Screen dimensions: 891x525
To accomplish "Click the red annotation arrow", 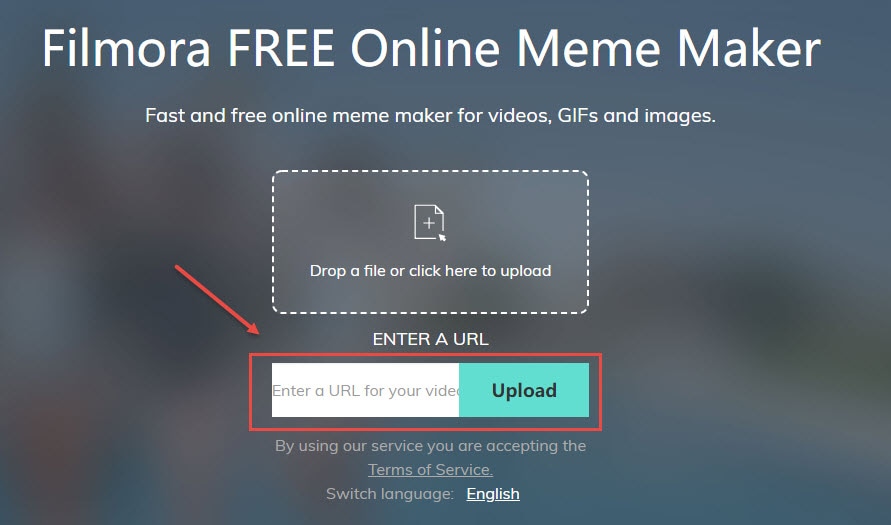I will coord(216,299).
